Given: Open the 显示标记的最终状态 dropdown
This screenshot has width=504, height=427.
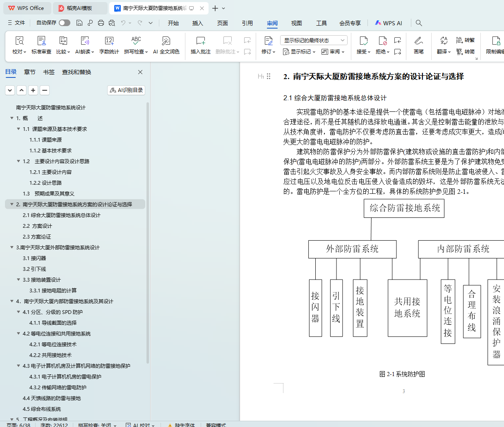Looking at the screenshot, I should [x=313, y=40].
